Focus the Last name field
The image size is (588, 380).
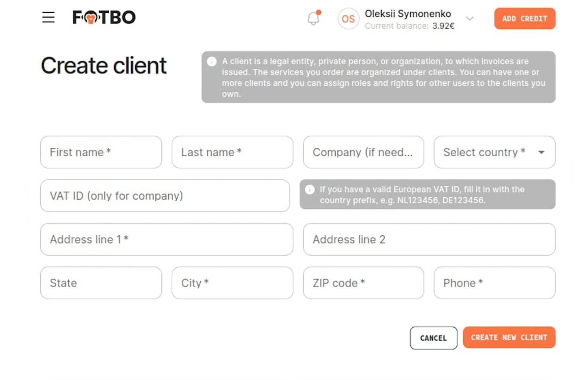pyautogui.click(x=232, y=152)
